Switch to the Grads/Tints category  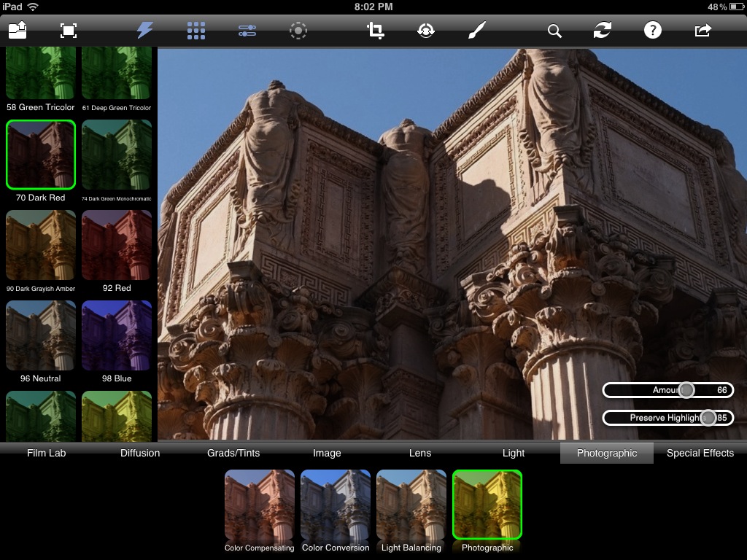click(233, 453)
